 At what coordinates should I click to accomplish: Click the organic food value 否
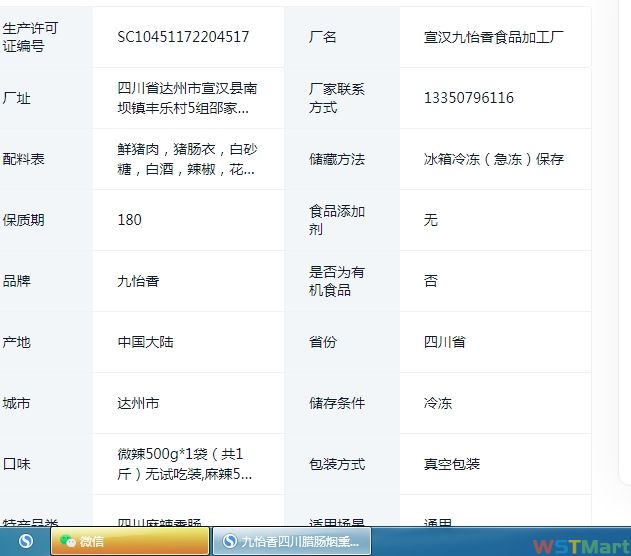pos(431,281)
